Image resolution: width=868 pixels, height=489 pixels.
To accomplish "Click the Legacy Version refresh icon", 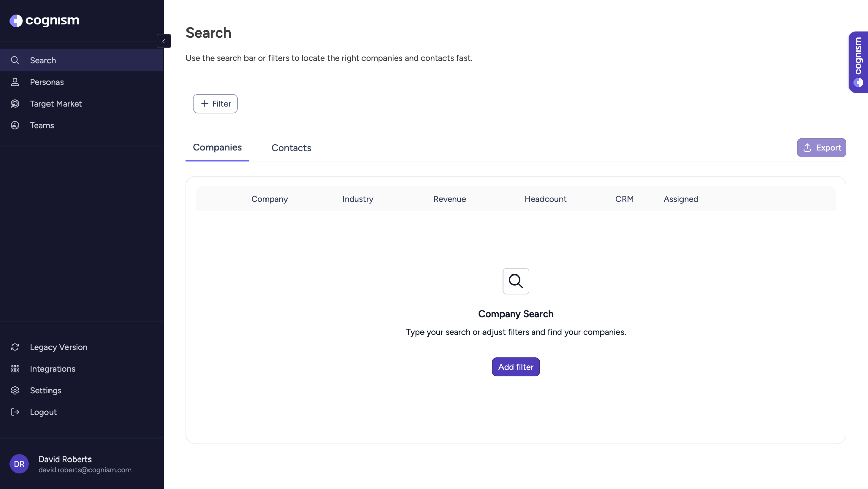I will [x=15, y=347].
